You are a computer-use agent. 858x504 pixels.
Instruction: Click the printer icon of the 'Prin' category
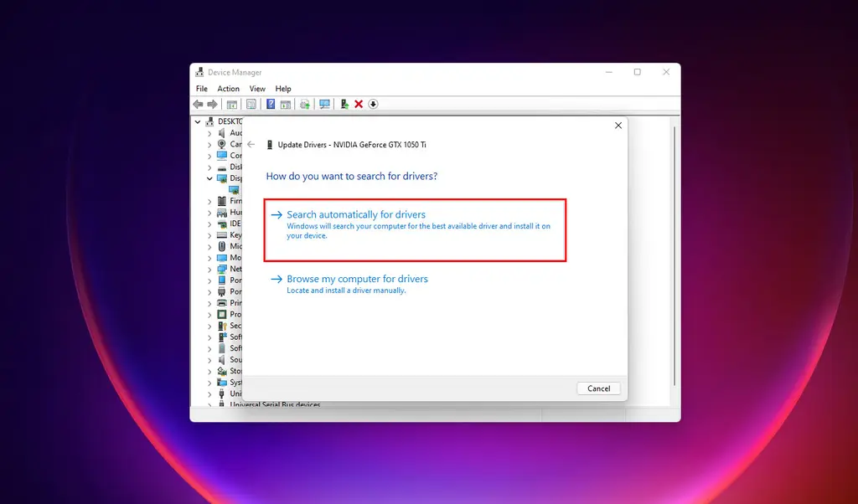click(x=221, y=303)
